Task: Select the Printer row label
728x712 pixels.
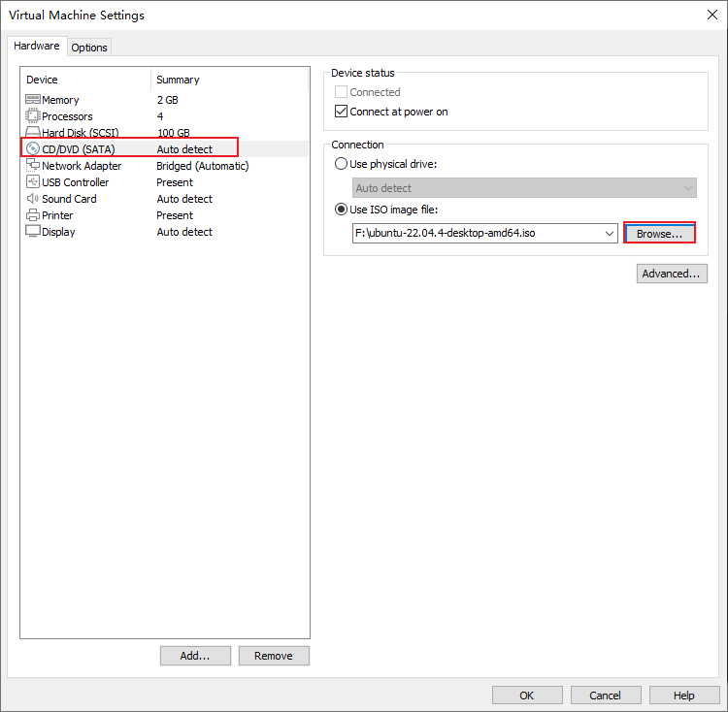Action: pyautogui.click(x=57, y=215)
